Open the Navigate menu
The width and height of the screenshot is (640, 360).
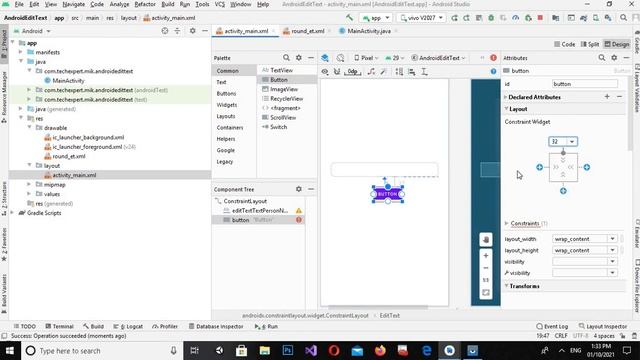pos(73,4)
